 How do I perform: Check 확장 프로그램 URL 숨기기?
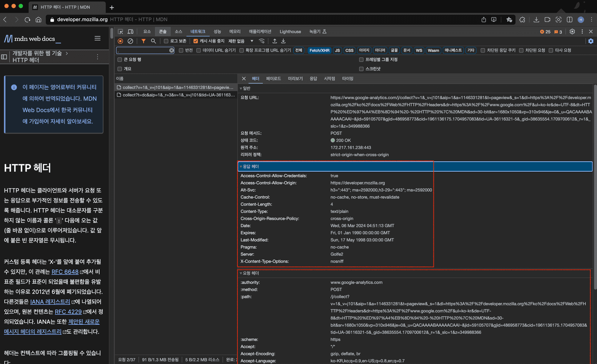[242, 50]
